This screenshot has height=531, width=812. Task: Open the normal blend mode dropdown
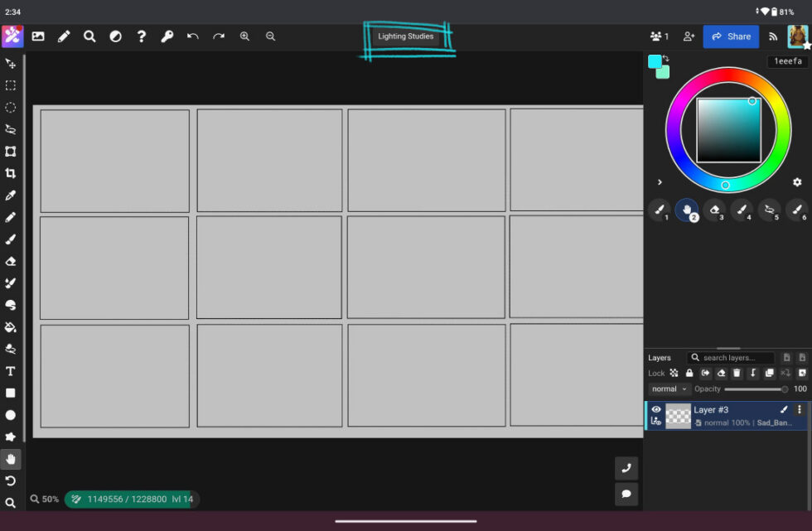pyautogui.click(x=669, y=389)
